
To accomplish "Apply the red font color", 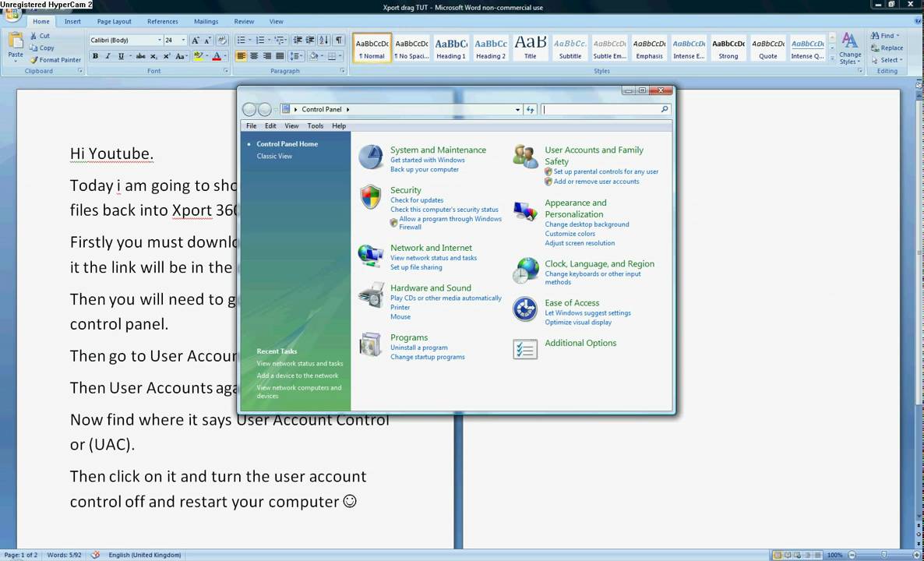I will click(x=217, y=56).
